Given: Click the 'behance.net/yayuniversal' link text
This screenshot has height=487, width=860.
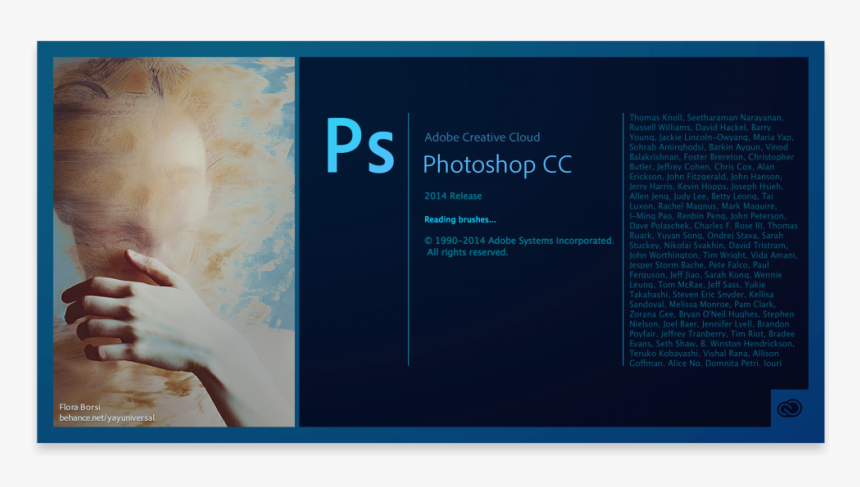Looking at the screenshot, I should [107, 418].
